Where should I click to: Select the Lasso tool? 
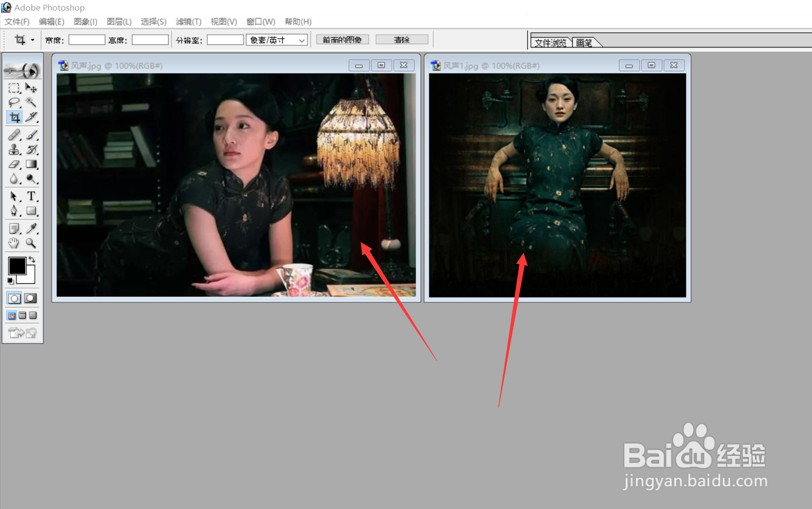[x=14, y=102]
